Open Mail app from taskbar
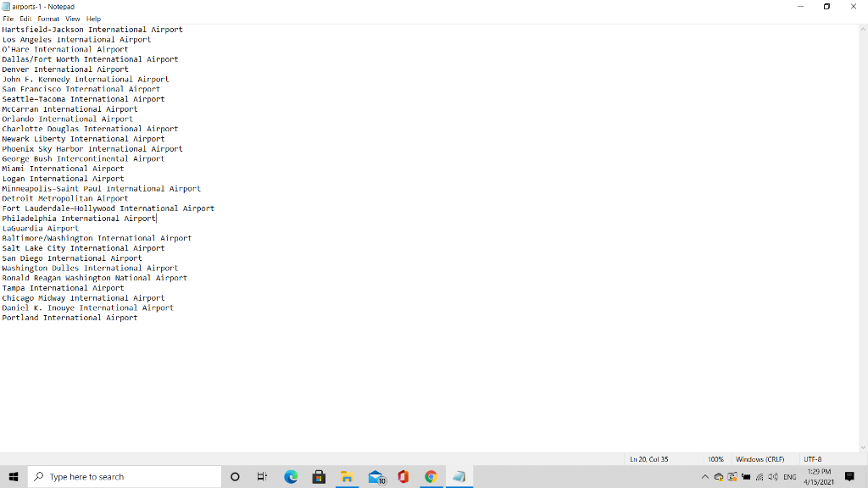This screenshot has height=488, width=868. click(x=376, y=477)
